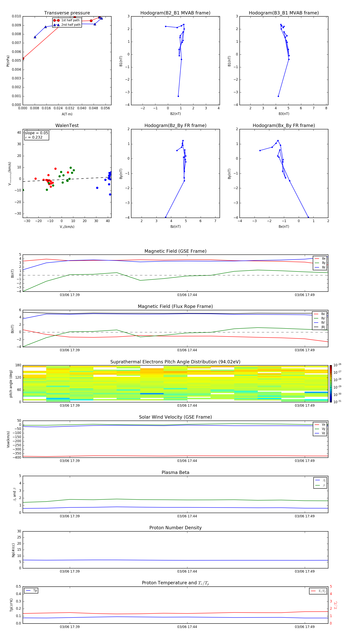The height and width of the screenshot is (644, 351).
Task: Click the 'r = 0.232' annotation
Action: [34, 137]
